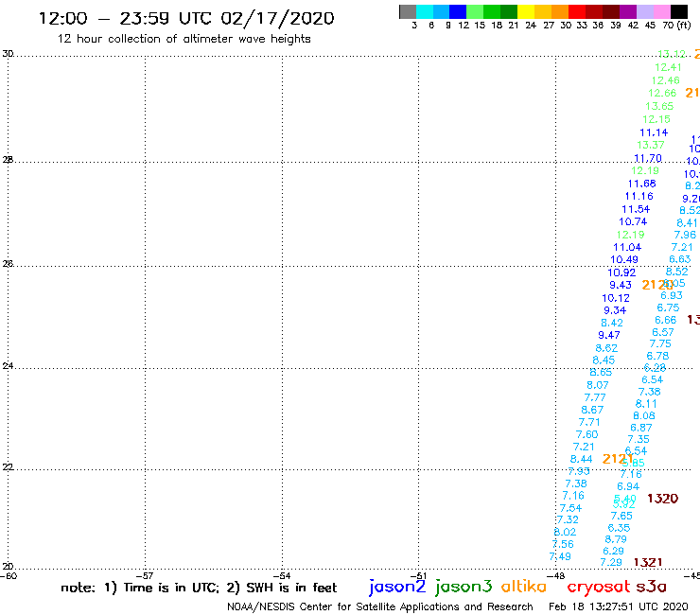This screenshot has width=700, height=615.
Task: Click the '8.11' wave height reading
Action: point(646,404)
